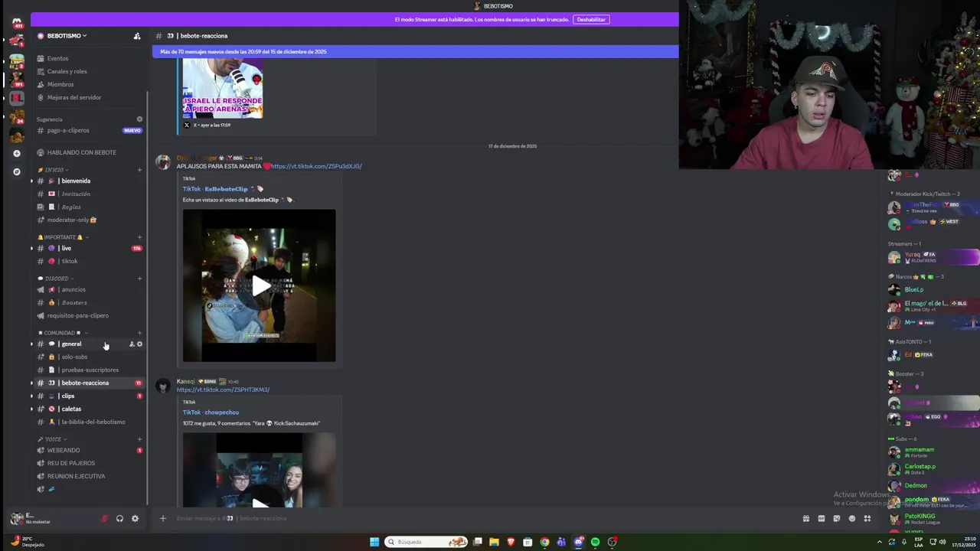Open the live channel
980x551 pixels.
click(x=66, y=248)
